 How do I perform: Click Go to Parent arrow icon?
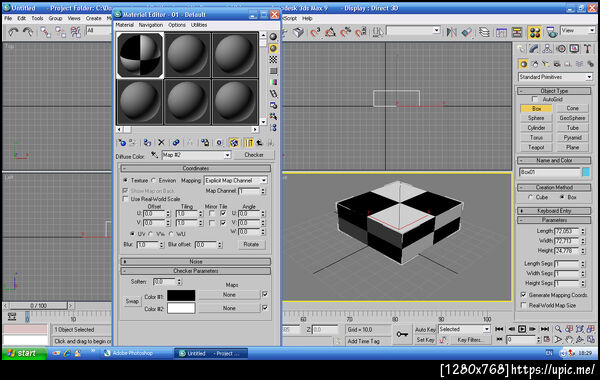coord(259,143)
